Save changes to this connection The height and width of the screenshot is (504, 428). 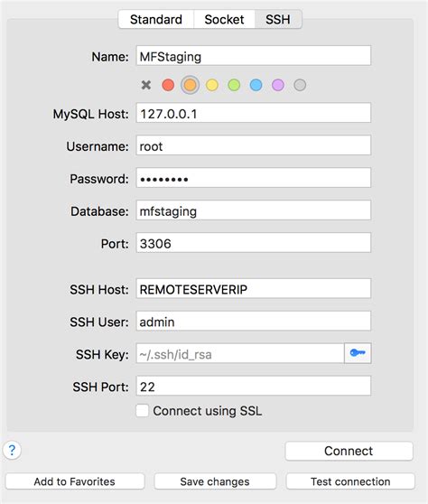click(215, 481)
